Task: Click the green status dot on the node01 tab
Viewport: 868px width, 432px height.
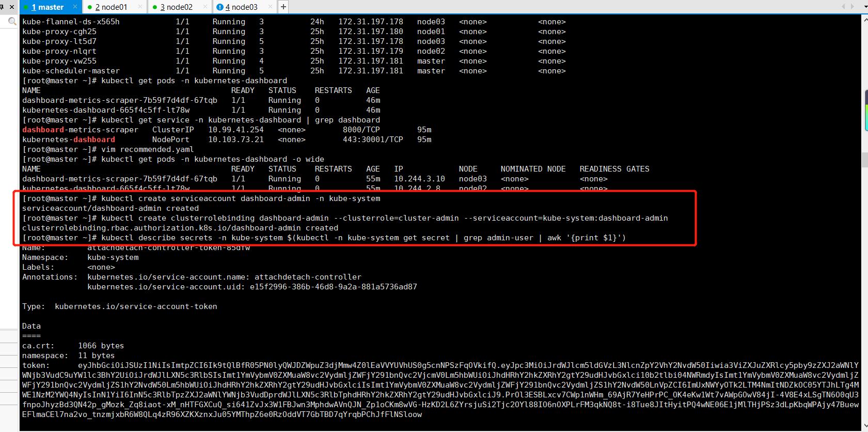Action: click(90, 7)
